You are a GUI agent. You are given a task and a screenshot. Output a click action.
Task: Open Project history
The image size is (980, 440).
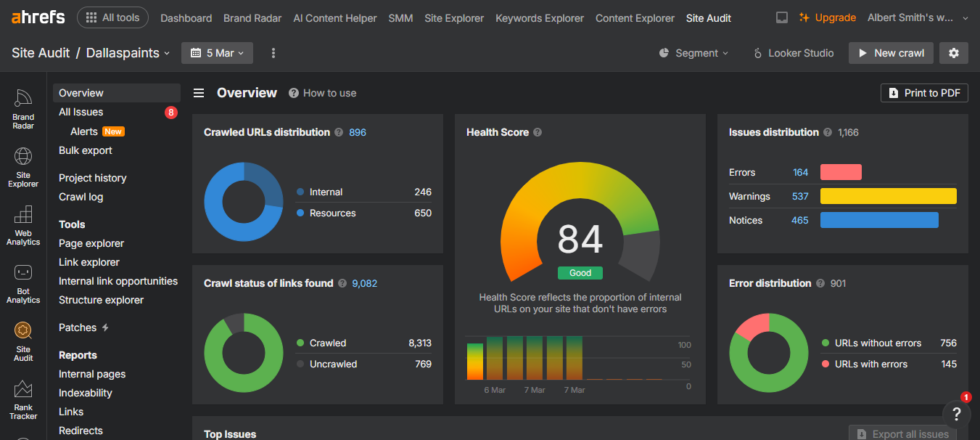(93, 178)
